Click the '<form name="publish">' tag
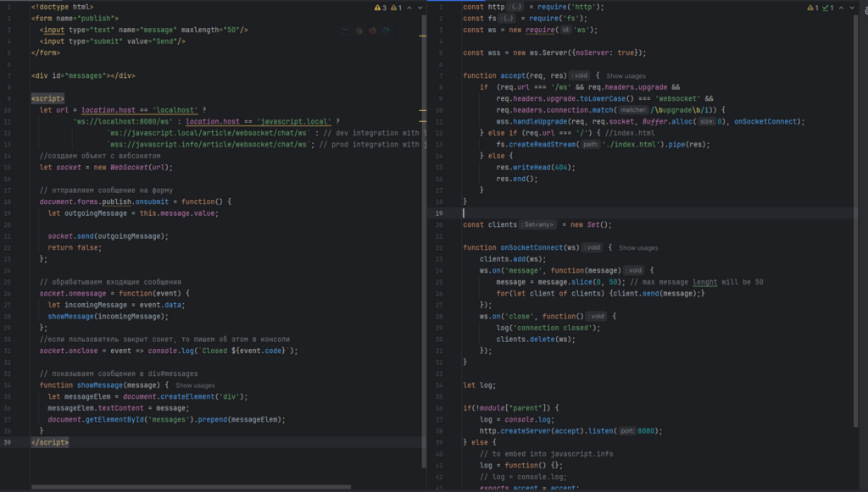 [75, 19]
